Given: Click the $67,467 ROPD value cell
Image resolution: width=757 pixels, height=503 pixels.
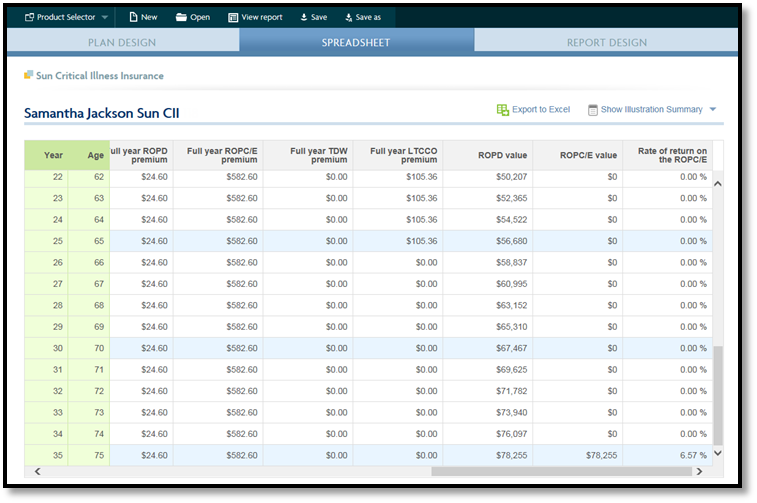Looking at the screenshot, I should point(488,348).
